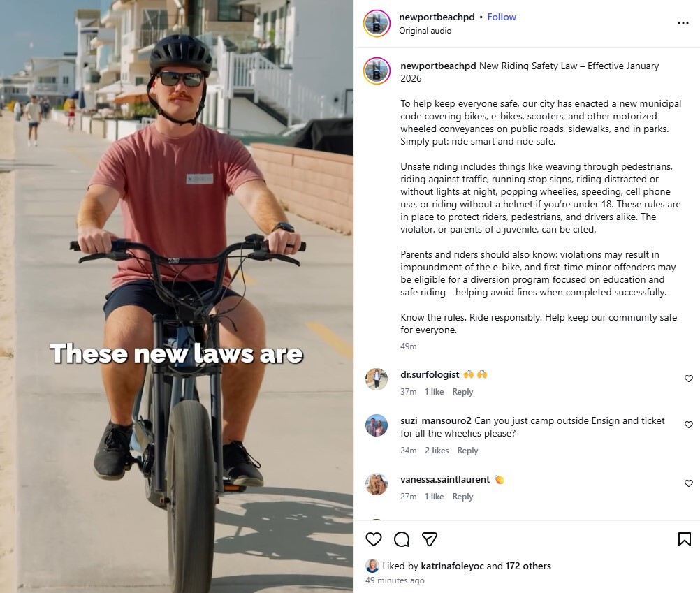Reply to vanessa.saintlaurent's comment
The height and width of the screenshot is (593, 700).
click(462, 497)
